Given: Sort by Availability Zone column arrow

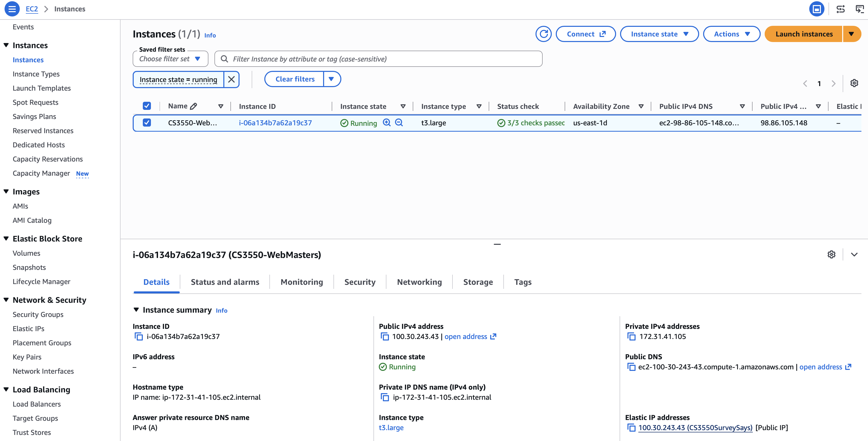Looking at the screenshot, I should (641, 107).
